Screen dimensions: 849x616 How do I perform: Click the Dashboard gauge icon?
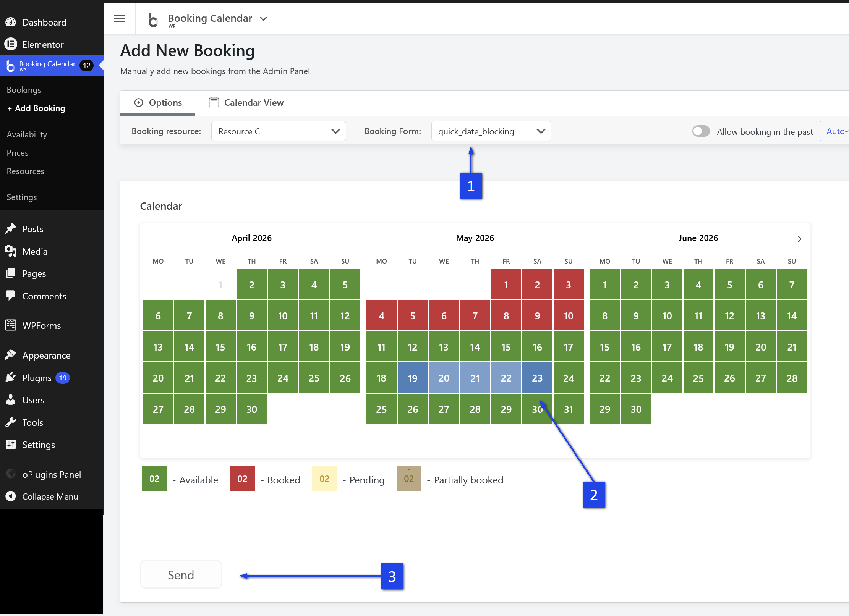click(11, 22)
